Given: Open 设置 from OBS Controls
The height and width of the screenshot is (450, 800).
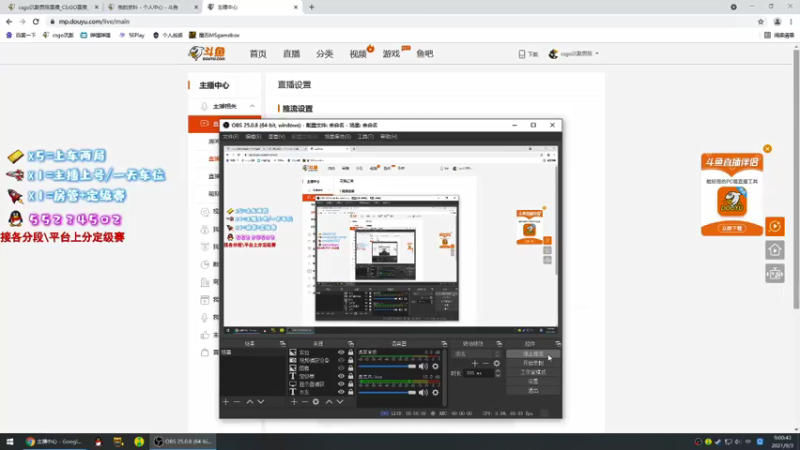Looking at the screenshot, I should (533, 381).
